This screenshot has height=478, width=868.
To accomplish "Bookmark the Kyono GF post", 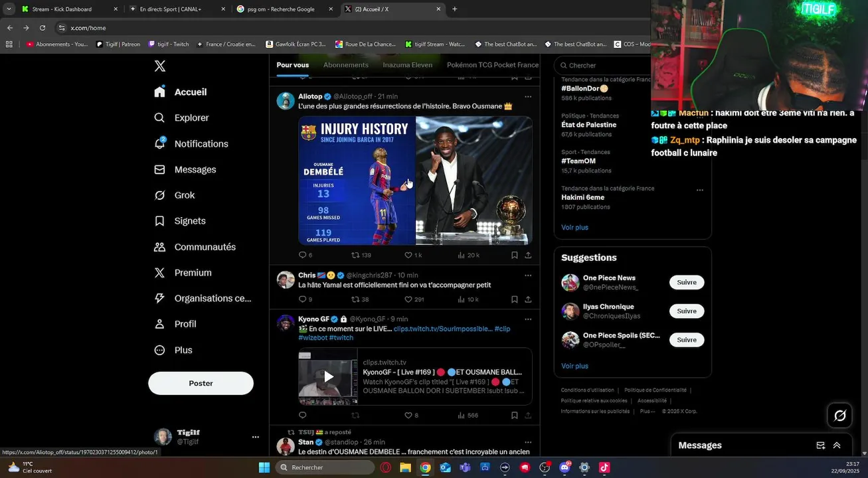I will (515, 416).
